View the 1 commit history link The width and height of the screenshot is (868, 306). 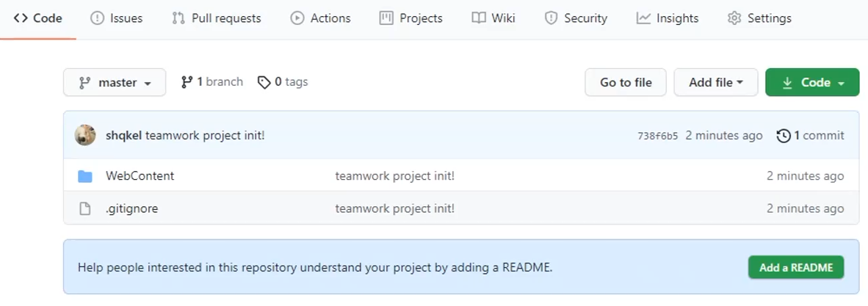(x=811, y=136)
